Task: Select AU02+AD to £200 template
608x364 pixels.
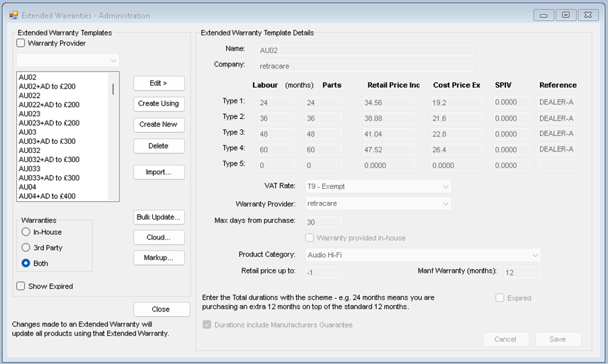Action: pos(47,86)
